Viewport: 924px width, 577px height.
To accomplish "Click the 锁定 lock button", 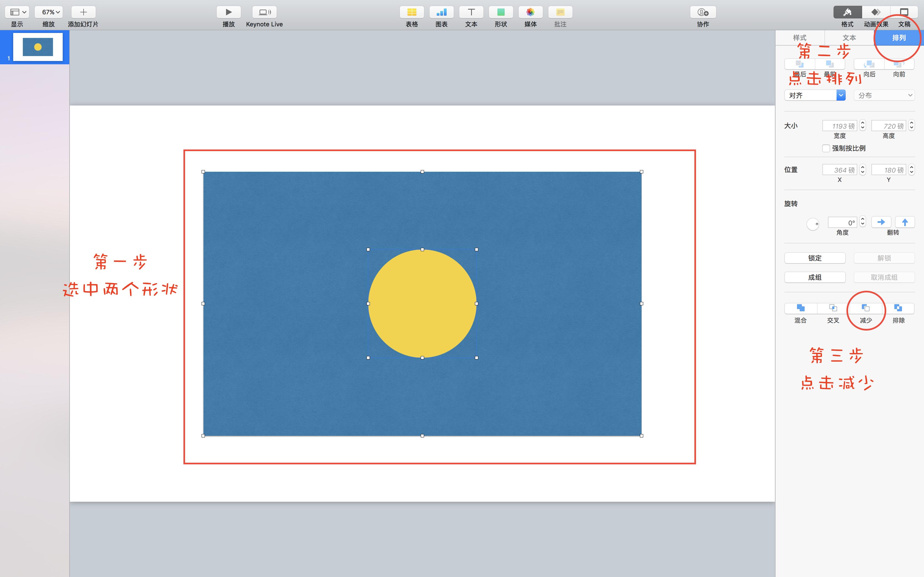I will click(815, 258).
